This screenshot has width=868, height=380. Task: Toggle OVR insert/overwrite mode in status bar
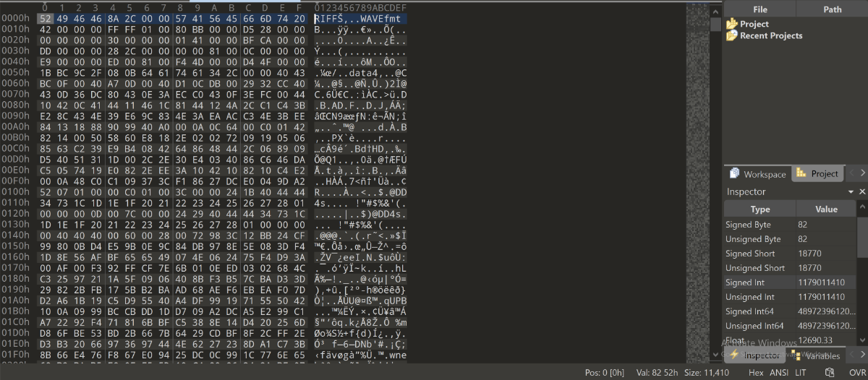[856, 373]
